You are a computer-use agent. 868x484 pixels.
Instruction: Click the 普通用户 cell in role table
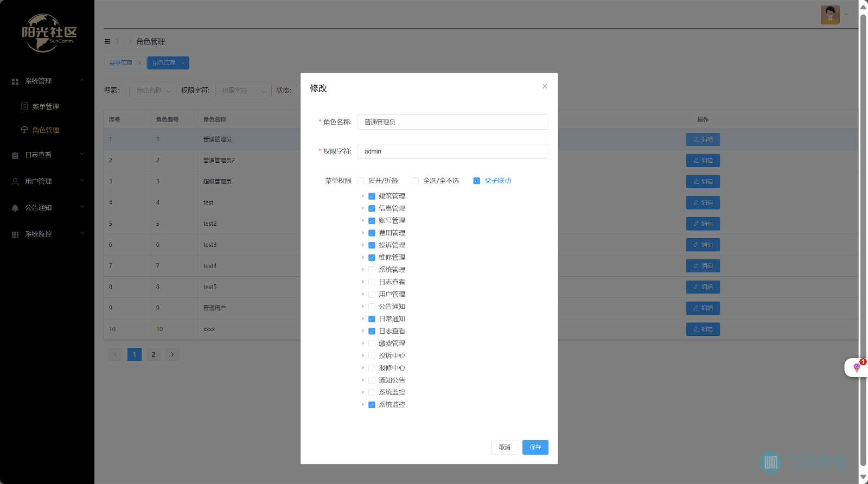[215, 308]
